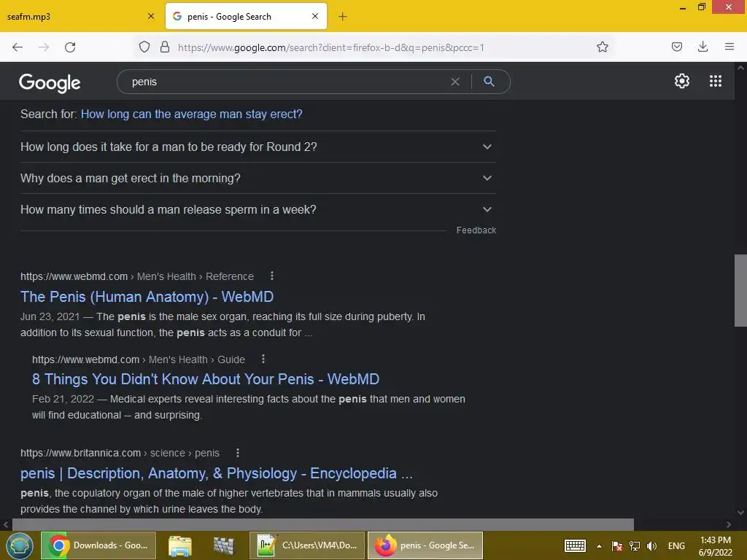Change the ENG input language
The width and height of the screenshot is (747, 560).
point(676,546)
